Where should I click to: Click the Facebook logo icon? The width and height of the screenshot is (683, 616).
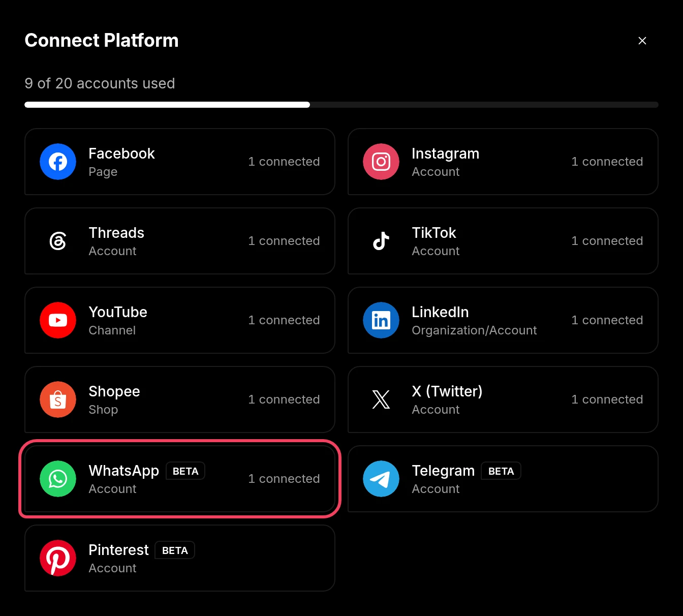tap(58, 162)
